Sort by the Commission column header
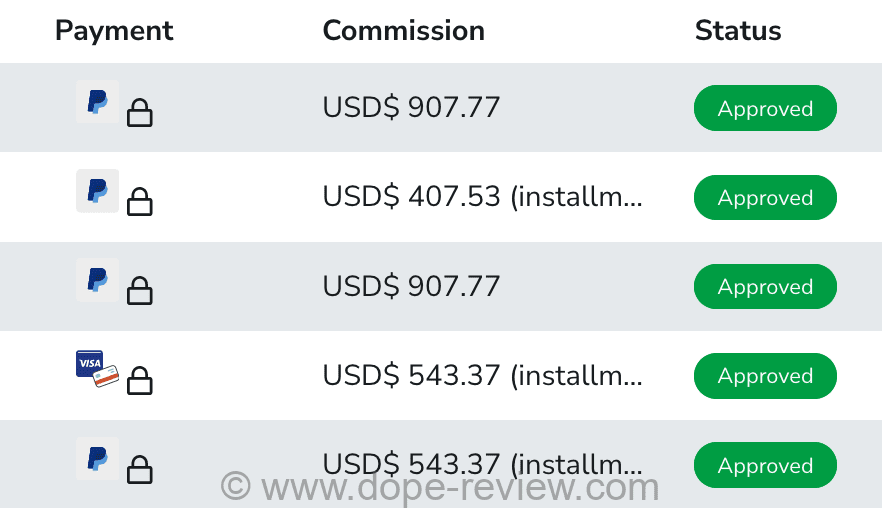Viewport: 882px width, 508px height. (403, 31)
